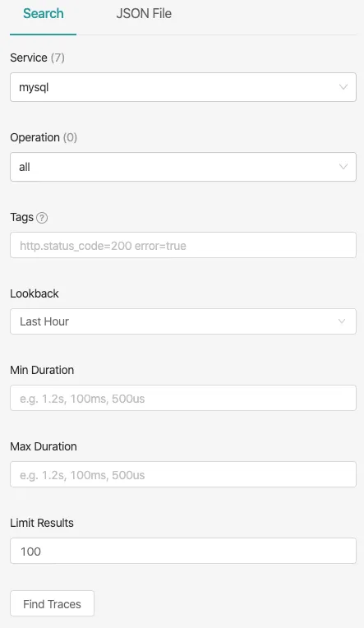The height and width of the screenshot is (628, 364).
Task: Click the Operation (0) label
Action: (x=44, y=137)
